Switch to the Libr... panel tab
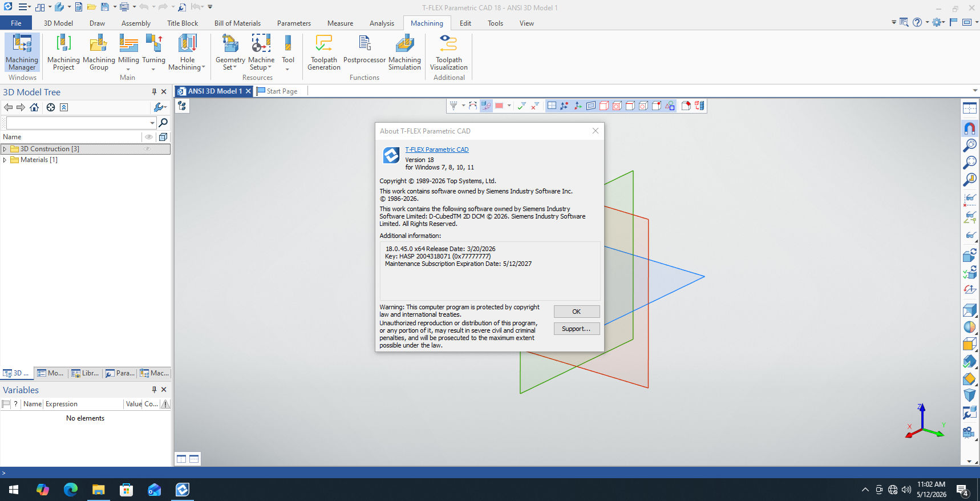Screen dimensions: 980x501 (x=85, y=373)
